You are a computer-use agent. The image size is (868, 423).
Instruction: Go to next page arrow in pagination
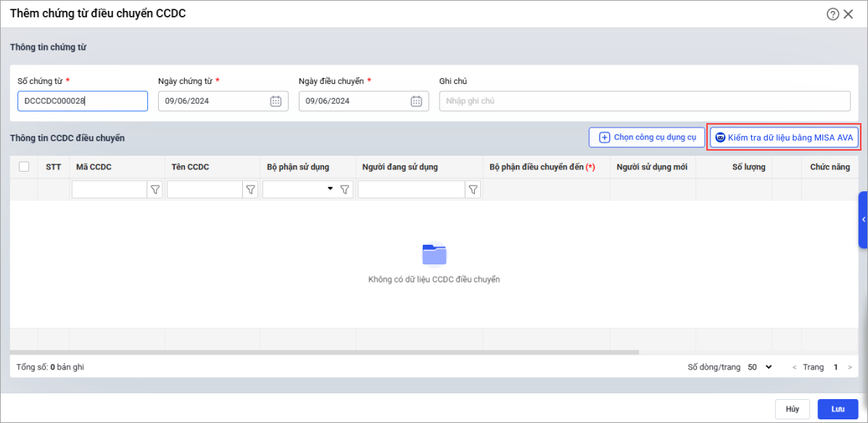click(x=850, y=367)
